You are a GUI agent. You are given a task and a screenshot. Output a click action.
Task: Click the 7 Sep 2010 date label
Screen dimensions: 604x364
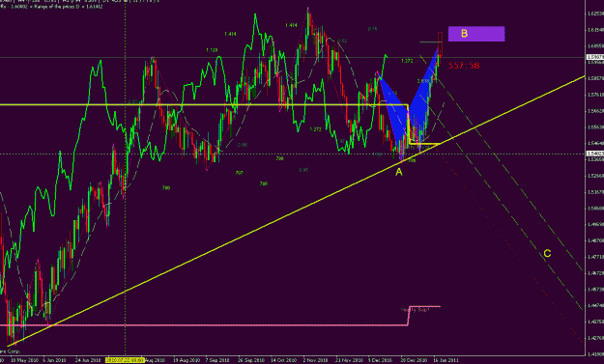tap(218, 360)
